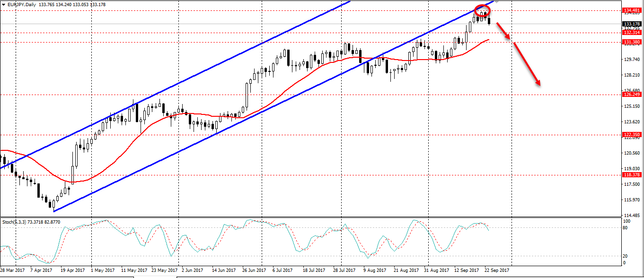Click the 122.350 price level label
This screenshot has width=644, height=278.
[632, 135]
